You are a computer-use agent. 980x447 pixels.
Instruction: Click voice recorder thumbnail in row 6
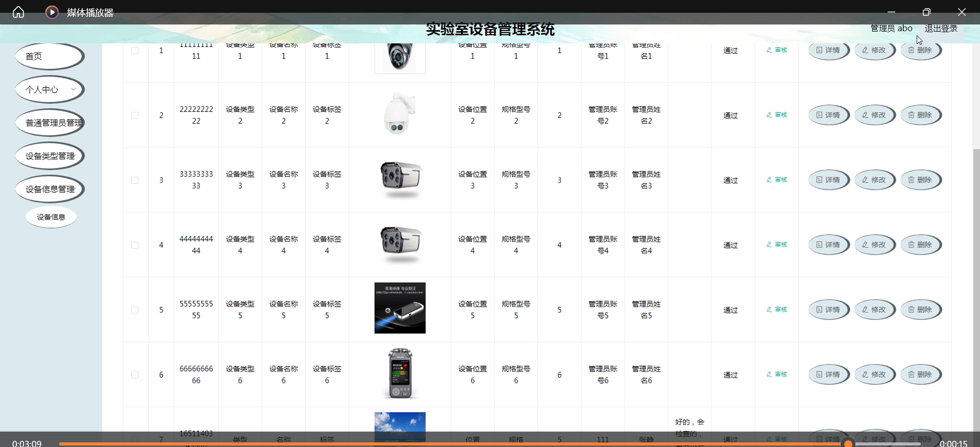point(400,373)
